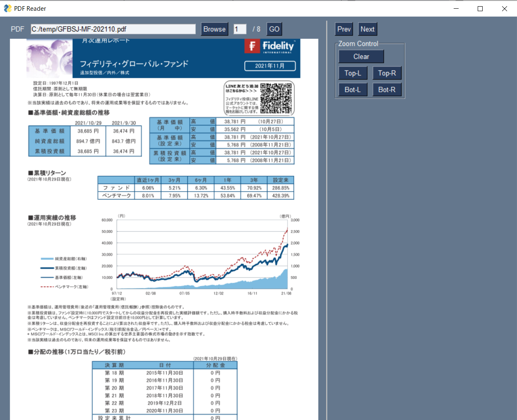The height and width of the screenshot is (420, 517).
Task: Click the benchmark's '69.47%' return cell
Action: pos(254,196)
